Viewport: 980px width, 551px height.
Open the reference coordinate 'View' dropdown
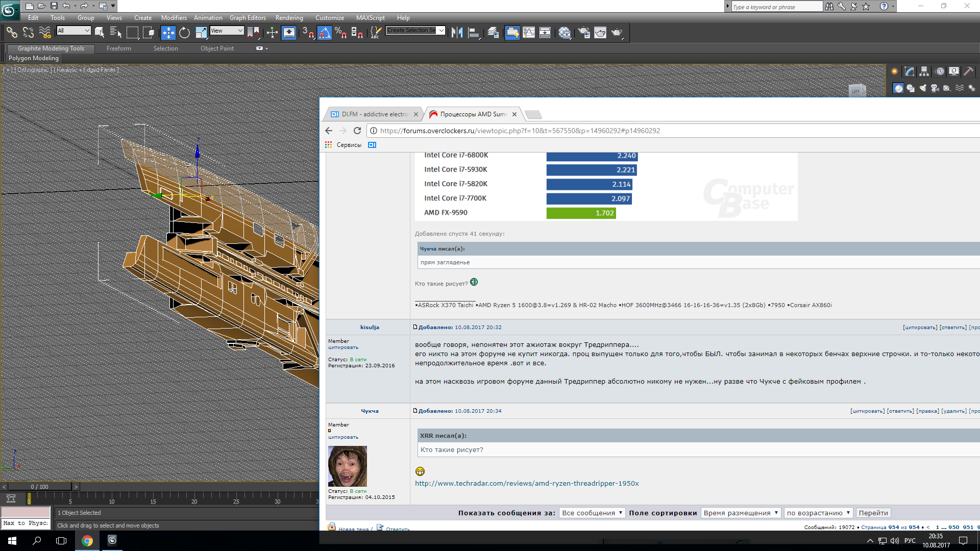click(227, 31)
